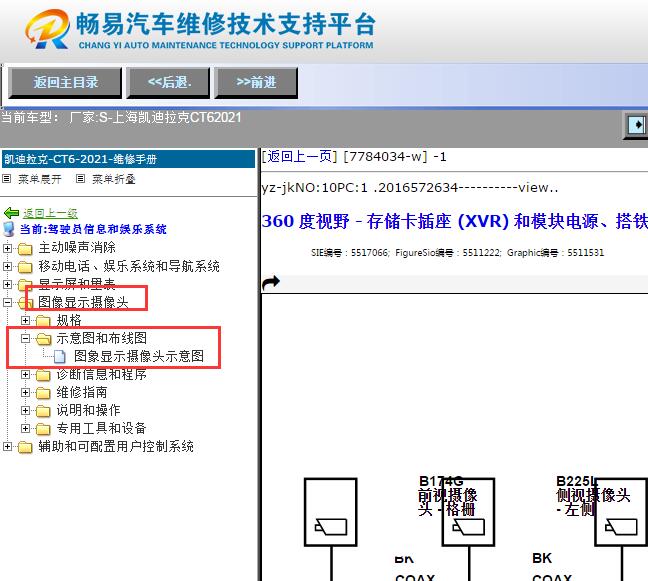Go forward with the >>前进 button
Viewport: 648px width, 581px height.
click(256, 83)
